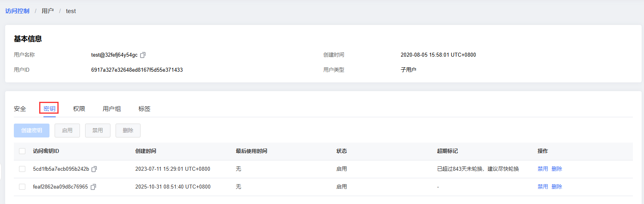Switch to the 权限 tab

click(x=79, y=109)
